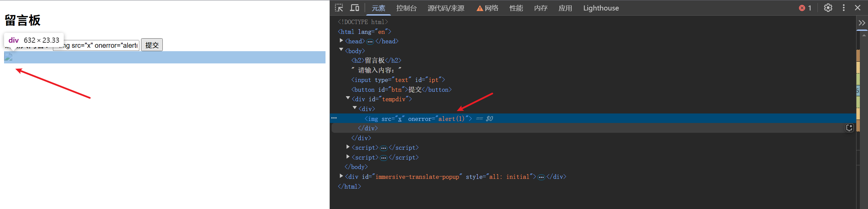
Task: Expand the head element node
Action: (341, 41)
